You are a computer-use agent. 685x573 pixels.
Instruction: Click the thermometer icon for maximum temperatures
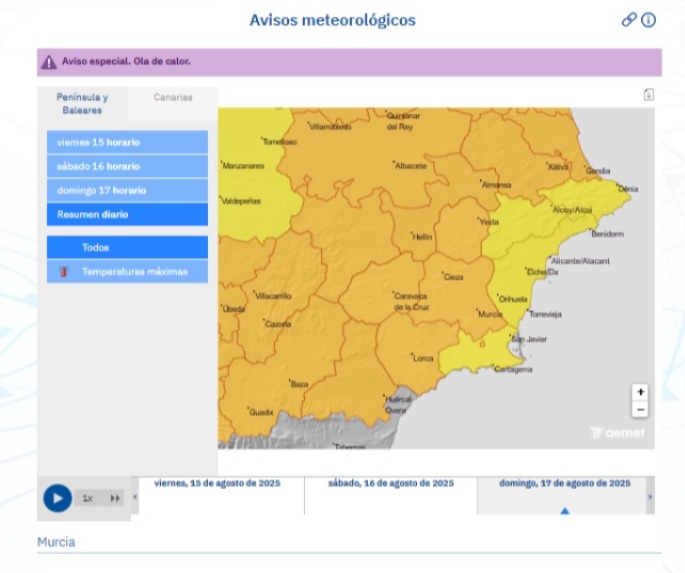64,271
